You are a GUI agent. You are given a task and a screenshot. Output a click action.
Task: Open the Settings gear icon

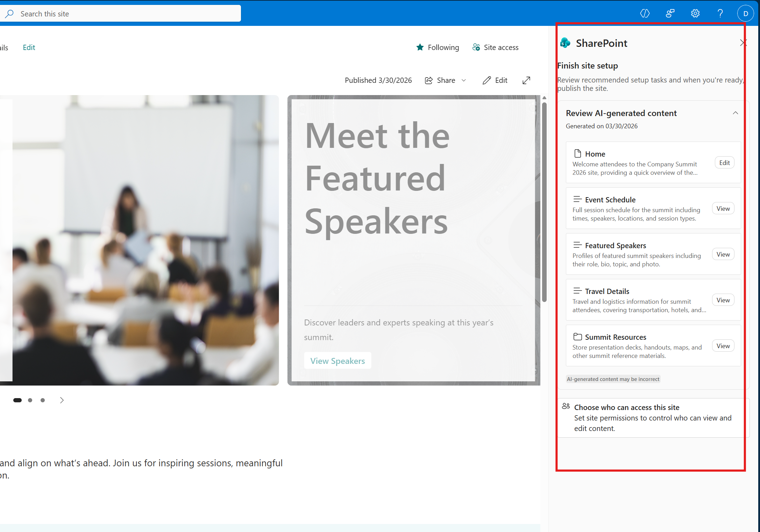coord(695,13)
